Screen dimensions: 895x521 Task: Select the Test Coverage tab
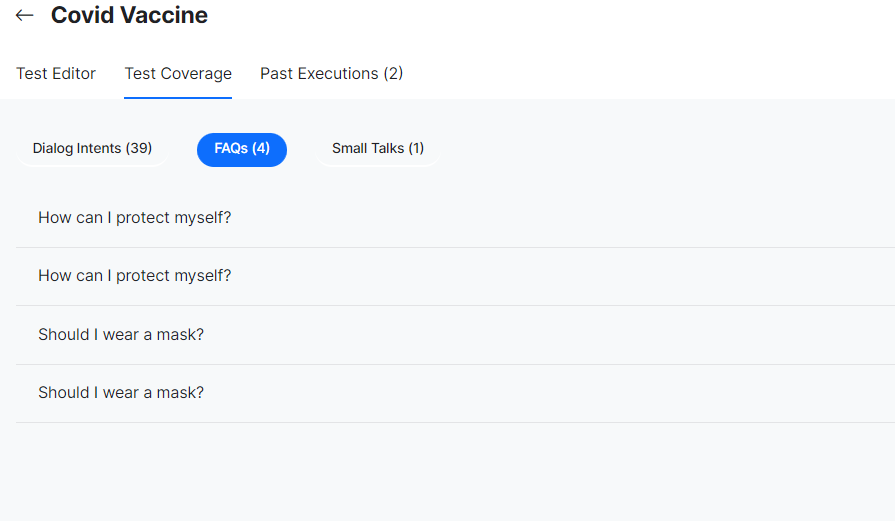pyautogui.click(x=178, y=74)
